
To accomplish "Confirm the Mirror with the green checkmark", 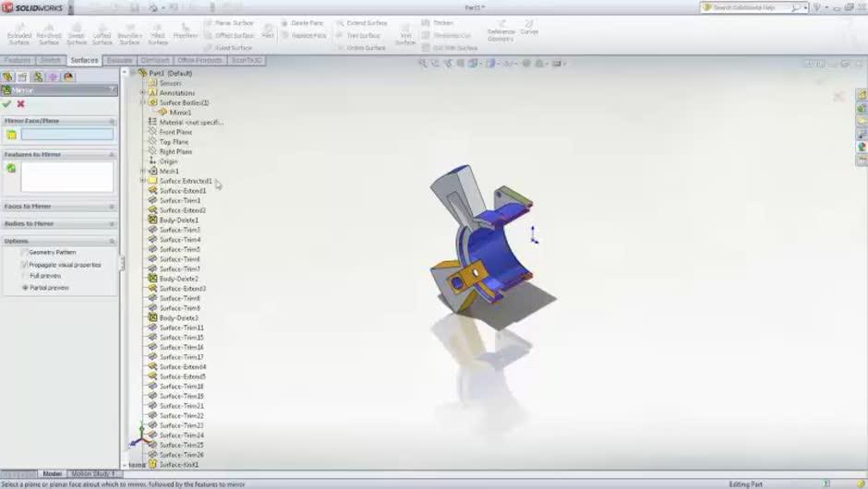I will coord(7,104).
